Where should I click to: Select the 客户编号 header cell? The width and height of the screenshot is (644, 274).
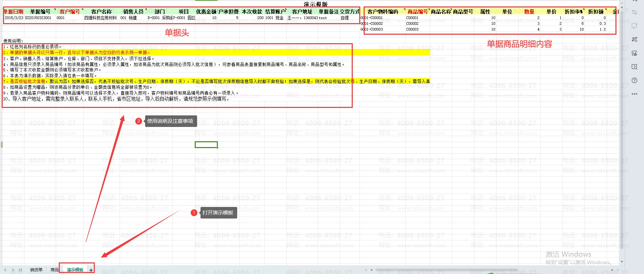pyautogui.click(x=70, y=12)
